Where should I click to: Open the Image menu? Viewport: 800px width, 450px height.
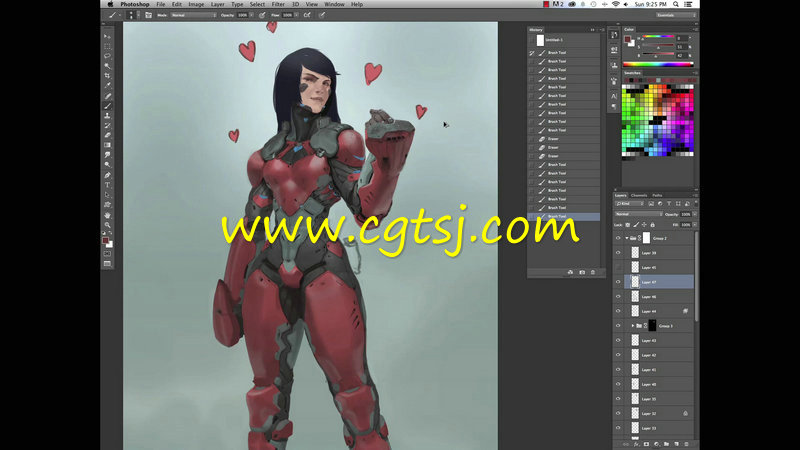[196, 4]
